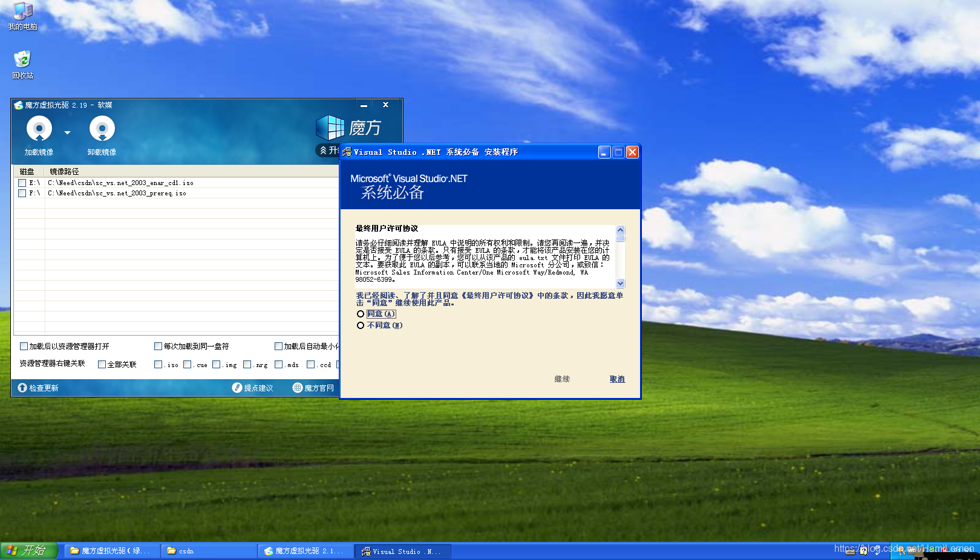Toggle the .iso association checkbox
The width and height of the screenshot is (980, 560).
158,365
